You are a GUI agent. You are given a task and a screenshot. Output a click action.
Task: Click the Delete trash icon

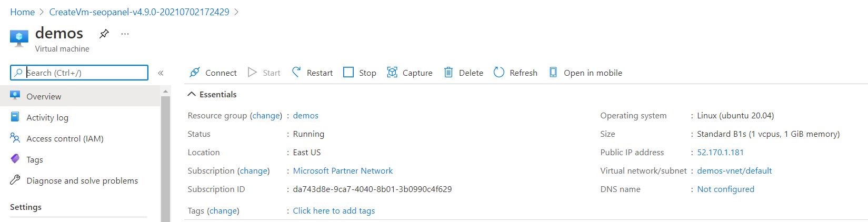click(x=448, y=73)
